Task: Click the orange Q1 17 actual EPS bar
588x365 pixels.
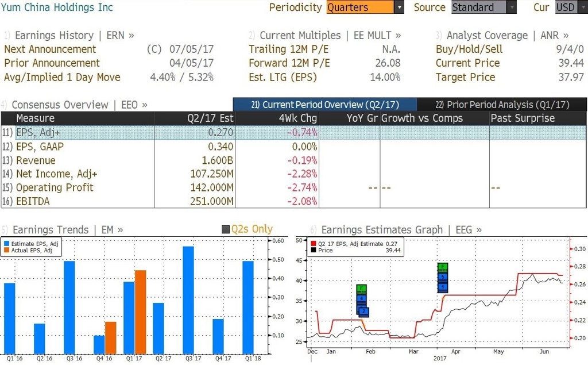Action: click(x=140, y=312)
